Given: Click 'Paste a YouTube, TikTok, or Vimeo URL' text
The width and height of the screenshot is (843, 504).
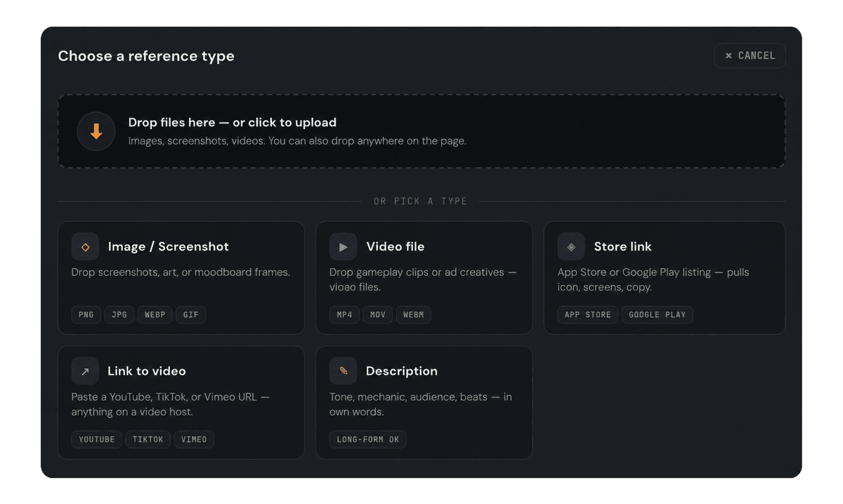Looking at the screenshot, I should tap(171, 404).
